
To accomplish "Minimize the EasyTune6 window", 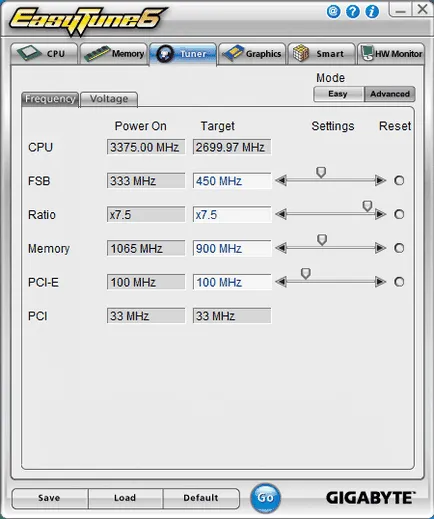I will [x=400, y=10].
